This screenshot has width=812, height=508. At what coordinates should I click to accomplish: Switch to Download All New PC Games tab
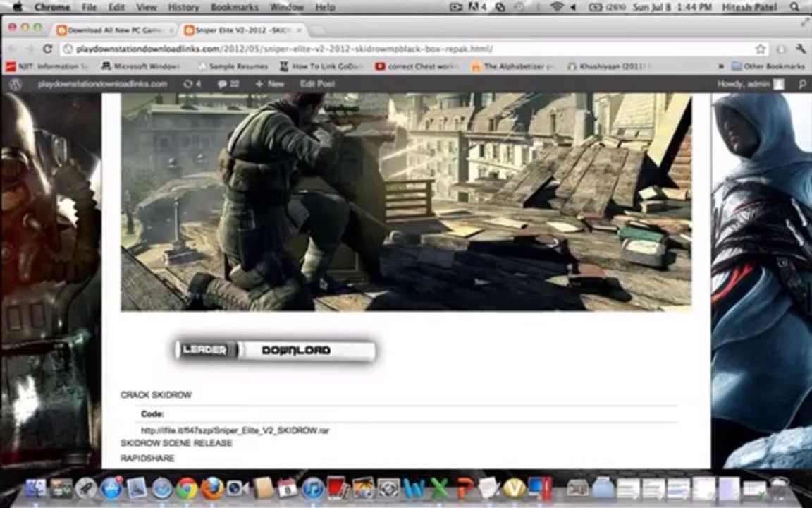pos(115,30)
